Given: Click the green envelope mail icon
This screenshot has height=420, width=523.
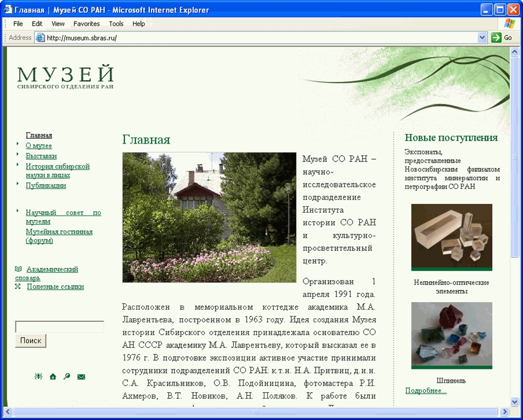Looking at the screenshot, I should 81,377.
